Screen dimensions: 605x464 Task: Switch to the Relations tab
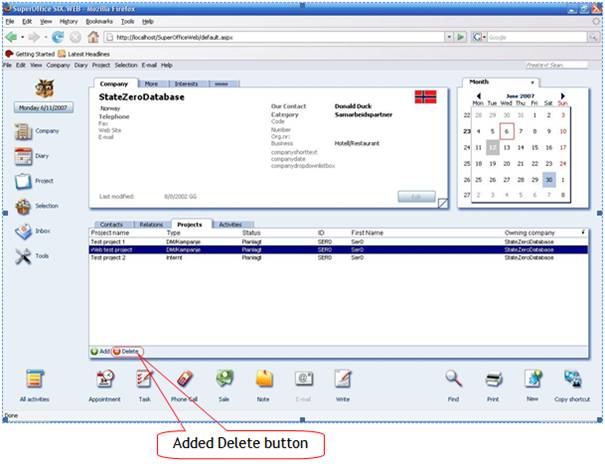point(151,224)
